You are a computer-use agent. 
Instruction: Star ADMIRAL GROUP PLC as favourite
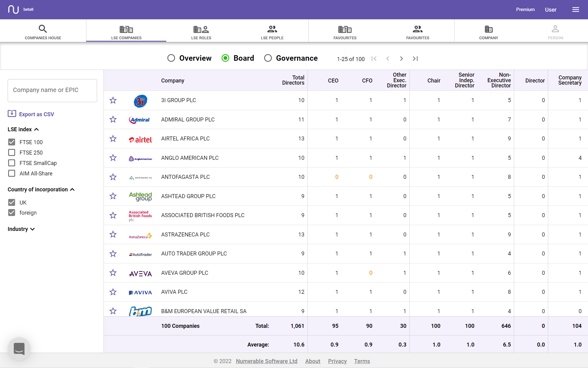pyautogui.click(x=113, y=119)
